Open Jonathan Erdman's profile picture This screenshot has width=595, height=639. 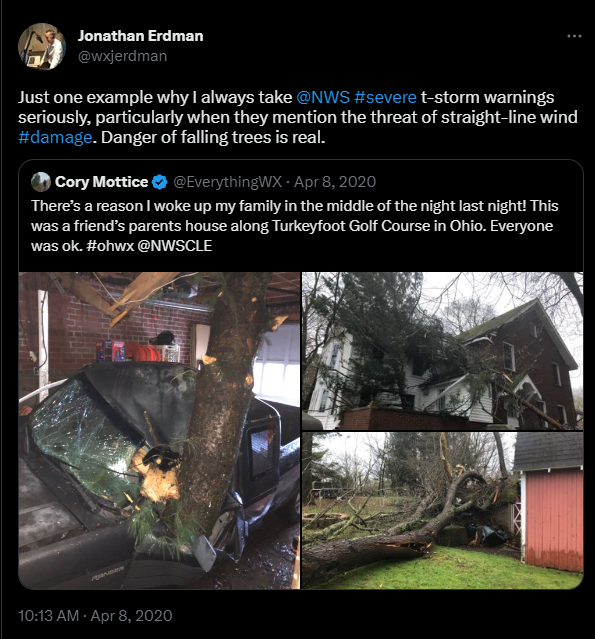pyautogui.click(x=42, y=46)
